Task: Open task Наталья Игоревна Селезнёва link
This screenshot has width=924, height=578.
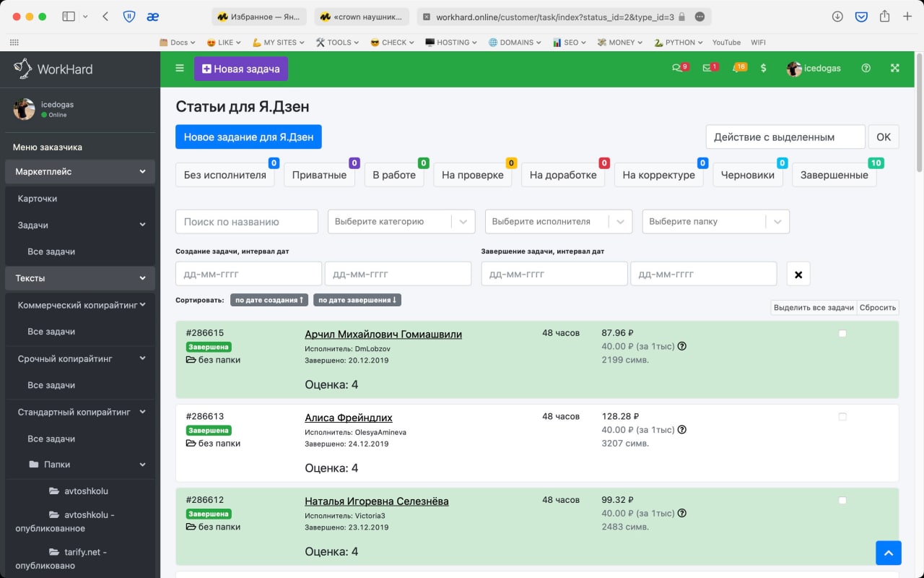Action: (377, 501)
